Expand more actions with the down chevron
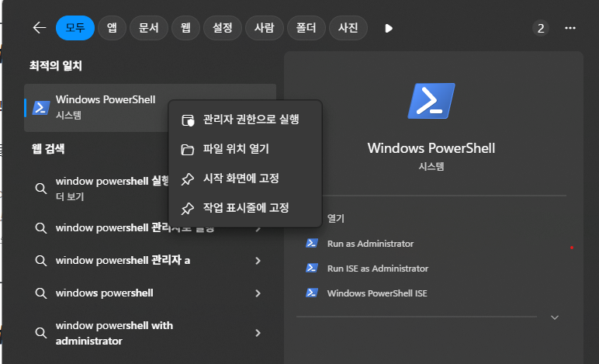Image resolution: width=599 pixels, height=364 pixels. 555,317
